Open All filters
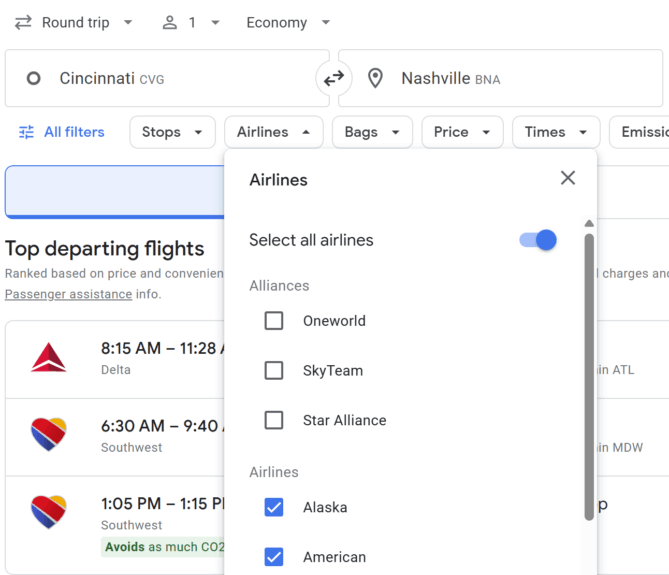Viewport: 669px width, 575px height. [x=62, y=132]
